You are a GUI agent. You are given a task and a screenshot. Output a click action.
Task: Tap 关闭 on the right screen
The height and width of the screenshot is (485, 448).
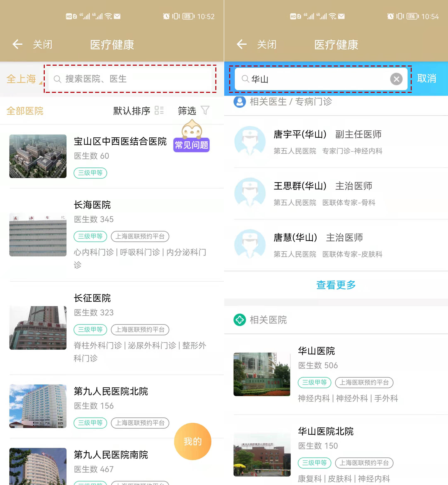[267, 45]
